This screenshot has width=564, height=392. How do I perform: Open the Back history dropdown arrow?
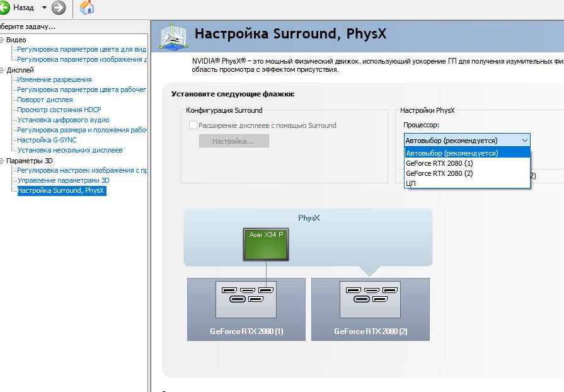click(x=44, y=7)
